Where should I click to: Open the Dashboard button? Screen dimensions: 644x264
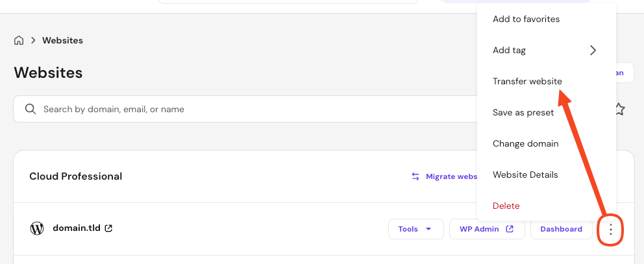(561, 229)
